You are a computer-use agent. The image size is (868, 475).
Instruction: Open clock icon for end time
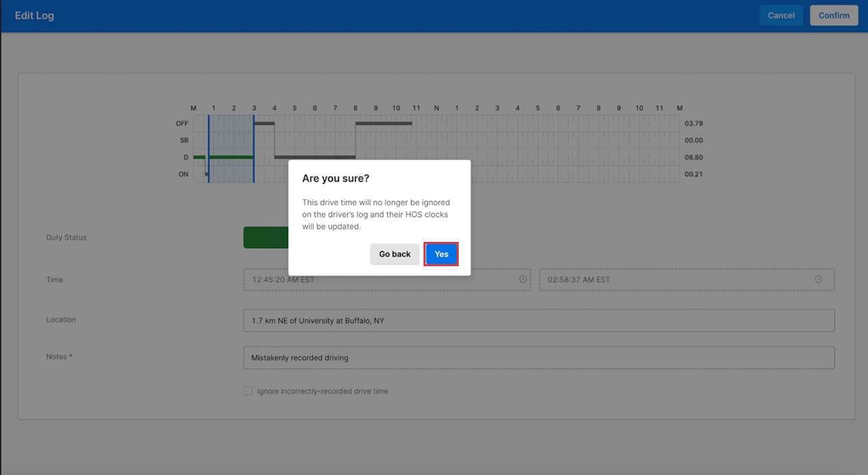tap(819, 280)
